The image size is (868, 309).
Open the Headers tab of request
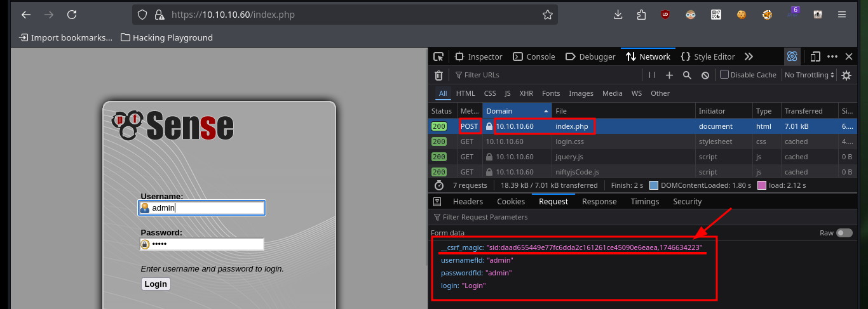point(468,202)
